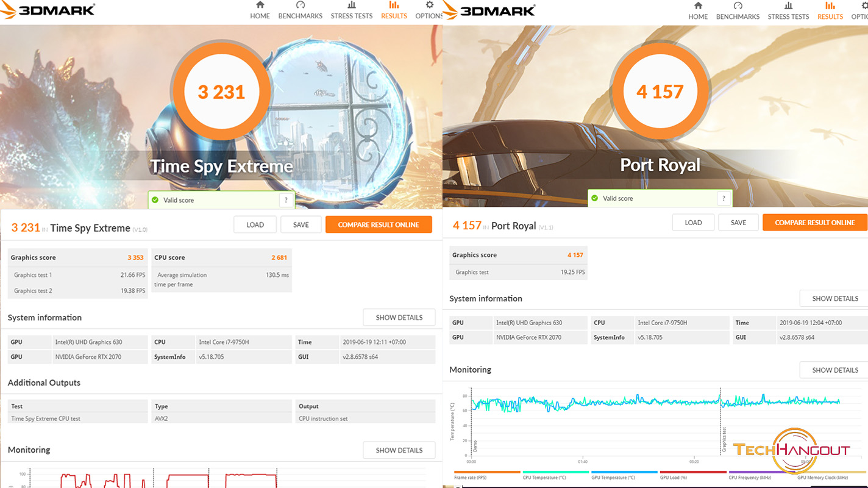Image resolution: width=868 pixels, height=488 pixels.
Task: Click the Additional Outputs heading
Action: (44, 382)
